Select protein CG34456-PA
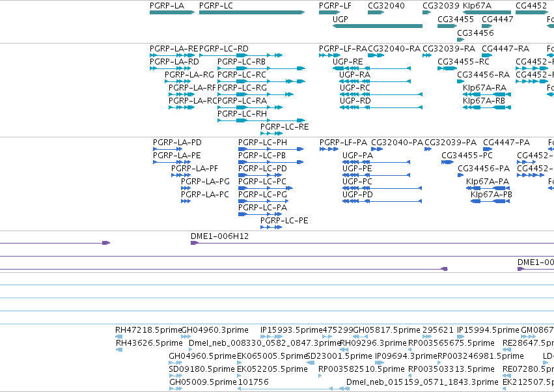554x392 pixels. click(461, 175)
